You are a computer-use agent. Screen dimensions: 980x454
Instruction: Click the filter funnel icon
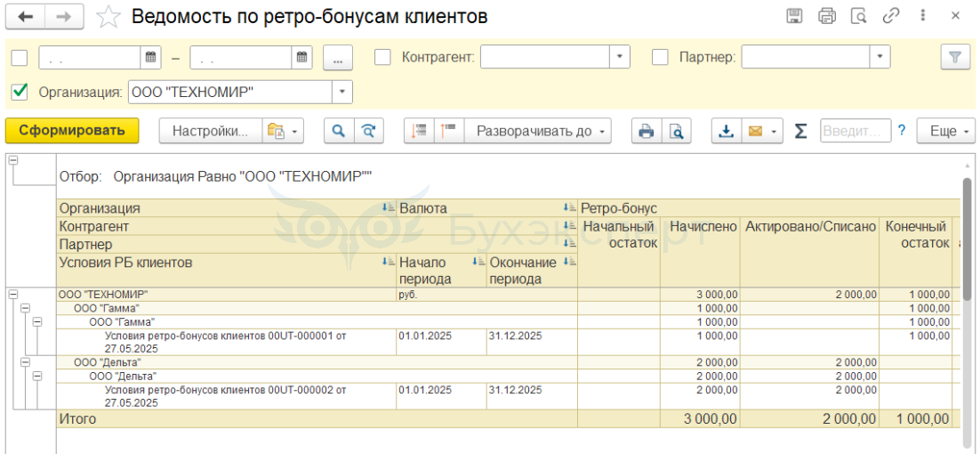click(955, 58)
